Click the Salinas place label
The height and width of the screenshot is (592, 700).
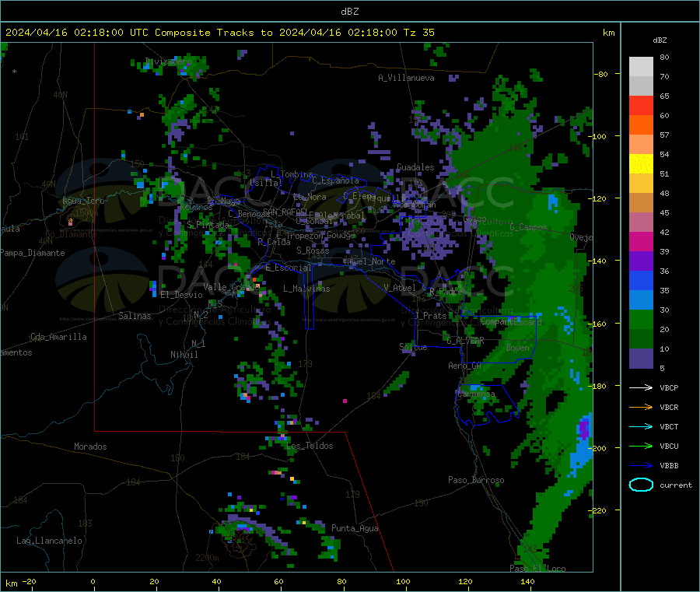[135, 316]
